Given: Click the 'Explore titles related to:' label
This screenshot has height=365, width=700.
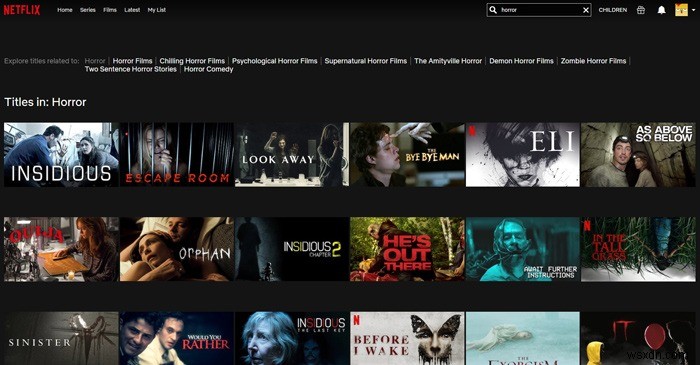Looking at the screenshot, I should pos(42,61).
